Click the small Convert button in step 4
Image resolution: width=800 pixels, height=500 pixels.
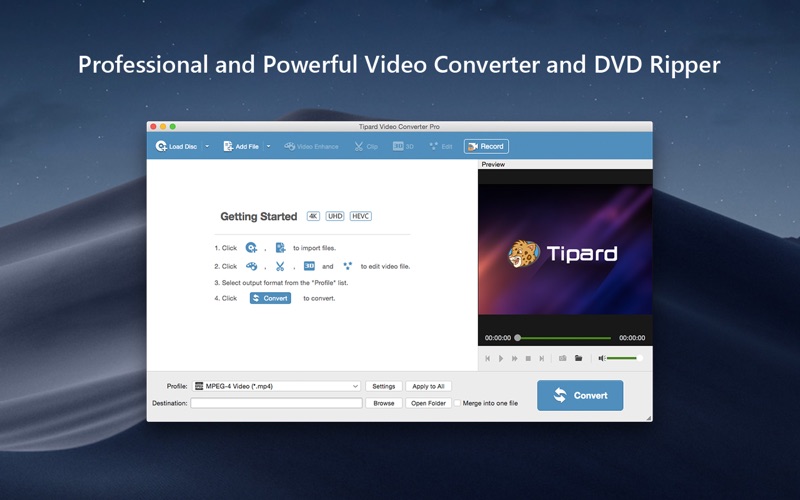270,298
